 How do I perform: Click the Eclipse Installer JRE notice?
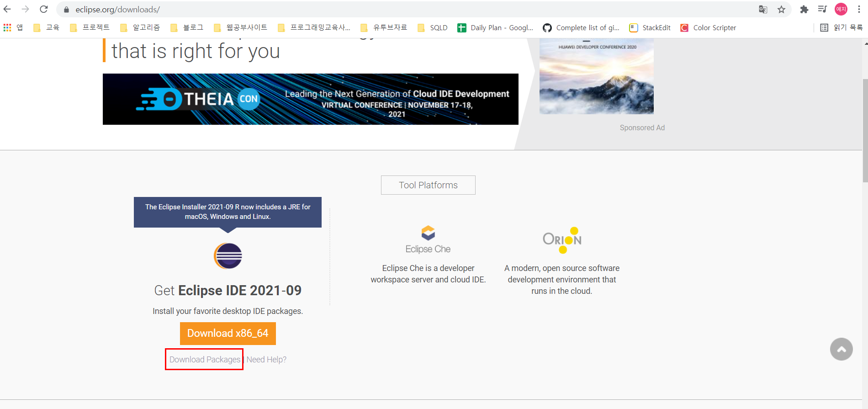(228, 212)
